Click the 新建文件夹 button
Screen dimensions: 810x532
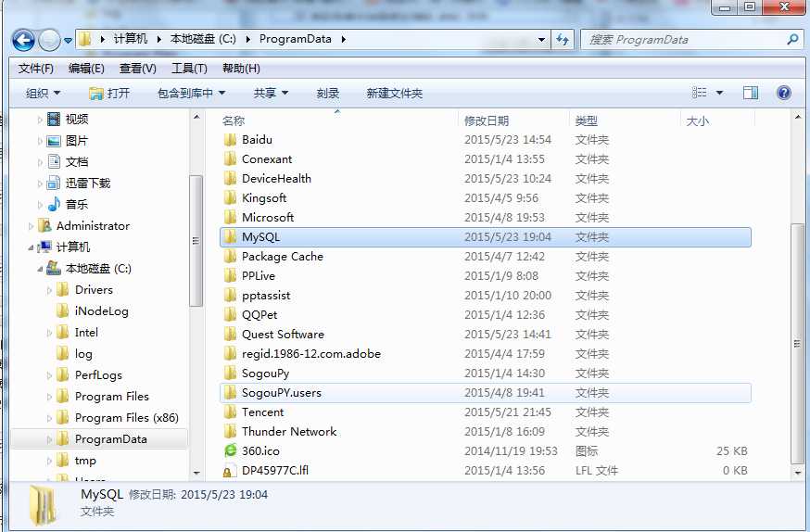point(394,94)
